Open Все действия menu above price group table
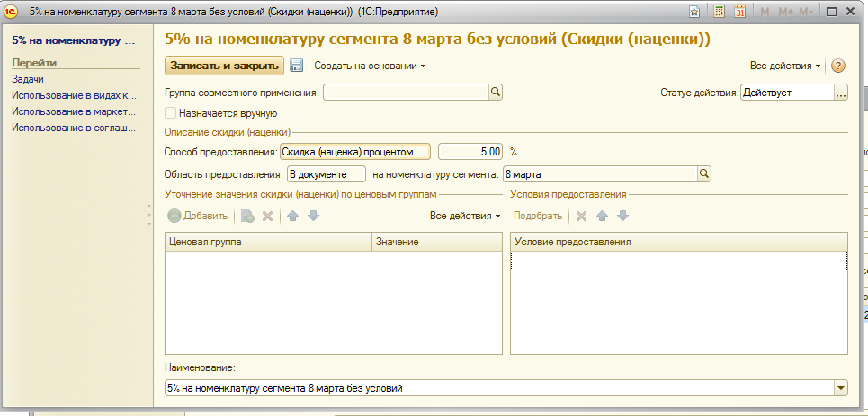This screenshot has height=416, width=868. [464, 216]
